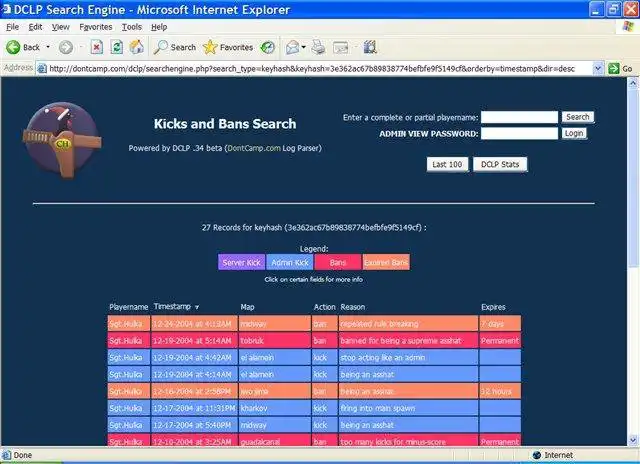Click the 'kharkov' map cell

point(275,408)
